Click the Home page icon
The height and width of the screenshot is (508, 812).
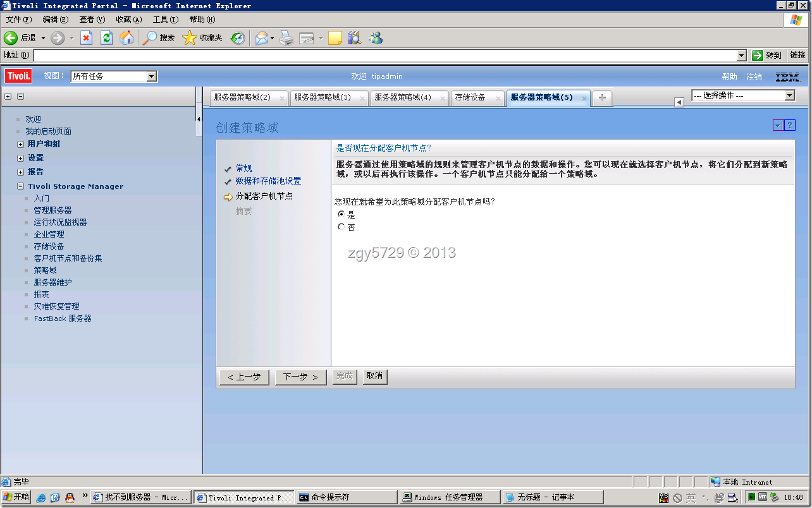coord(127,38)
